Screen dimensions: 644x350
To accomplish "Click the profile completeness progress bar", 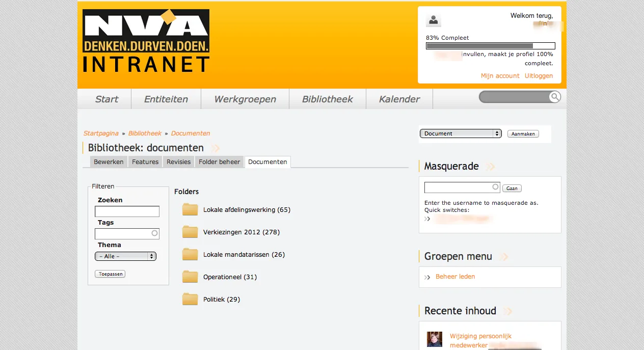I will point(491,46).
